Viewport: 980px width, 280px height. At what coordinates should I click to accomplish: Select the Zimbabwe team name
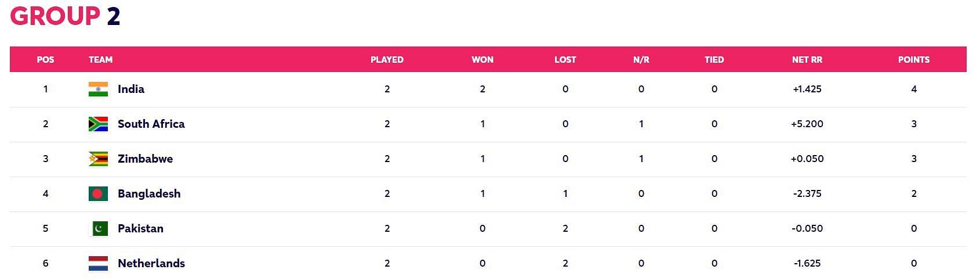(x=145, y=159)
